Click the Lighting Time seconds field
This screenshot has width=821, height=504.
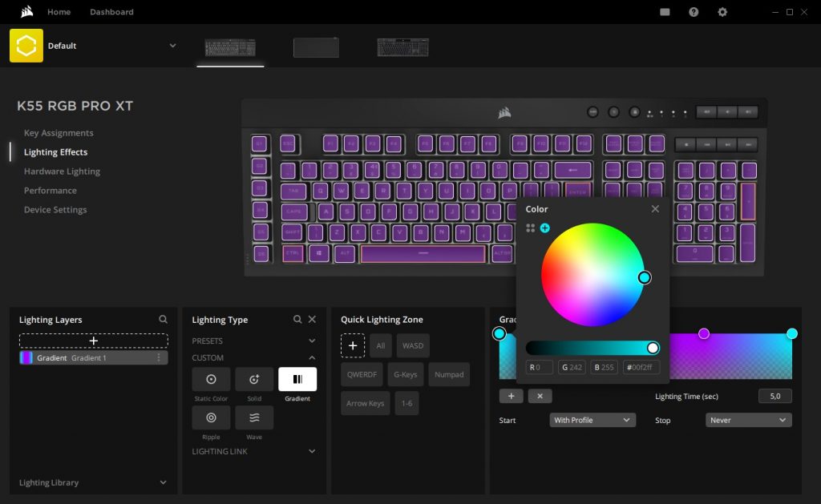775,396
